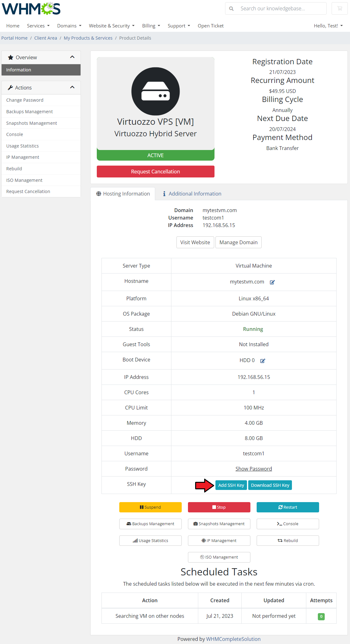Image resolution: width=350 pixels, height=644 pixels.
Task: Click the server drive product icon
Action: point(155,91)
